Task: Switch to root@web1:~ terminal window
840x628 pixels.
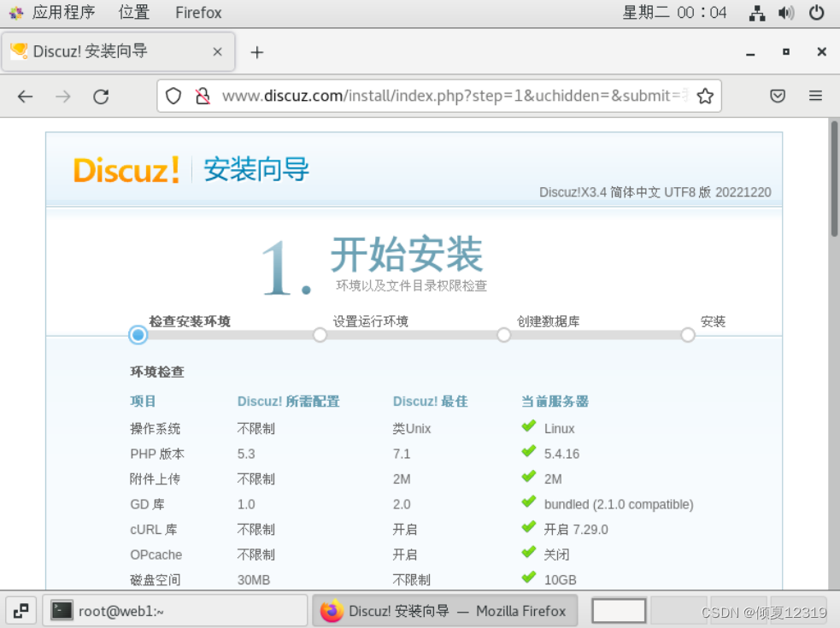Action: 175,611
